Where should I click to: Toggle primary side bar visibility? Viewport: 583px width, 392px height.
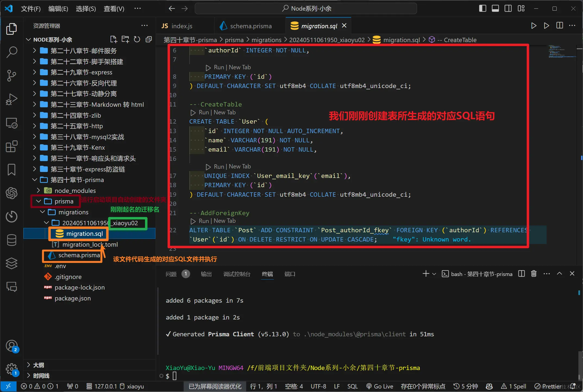482,8
